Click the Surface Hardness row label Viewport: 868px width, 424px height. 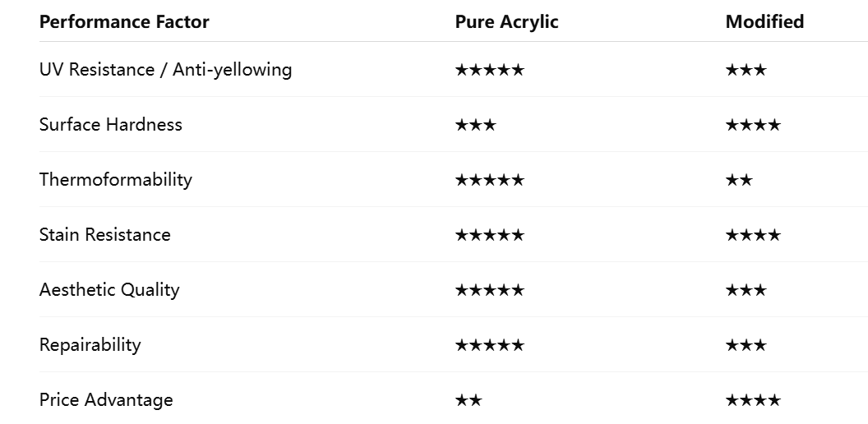[x=111, y=125]
